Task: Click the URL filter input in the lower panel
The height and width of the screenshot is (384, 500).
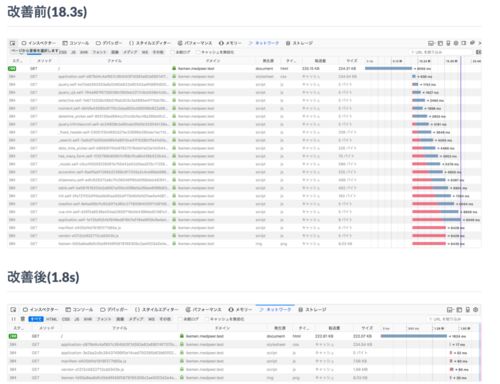Action: (454, 319)
